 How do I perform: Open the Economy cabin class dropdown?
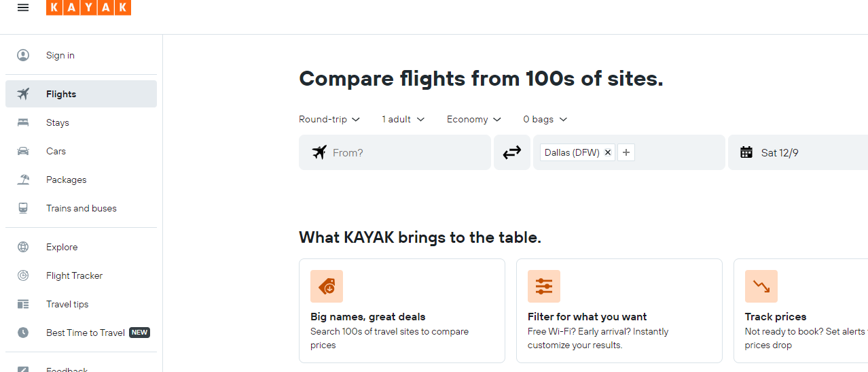pos(473,119)
